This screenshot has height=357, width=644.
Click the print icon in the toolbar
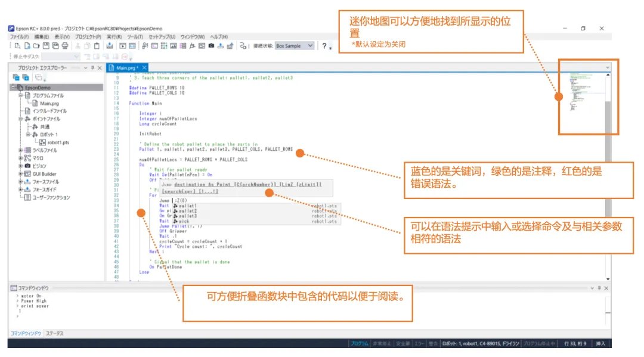click(65, 46)
